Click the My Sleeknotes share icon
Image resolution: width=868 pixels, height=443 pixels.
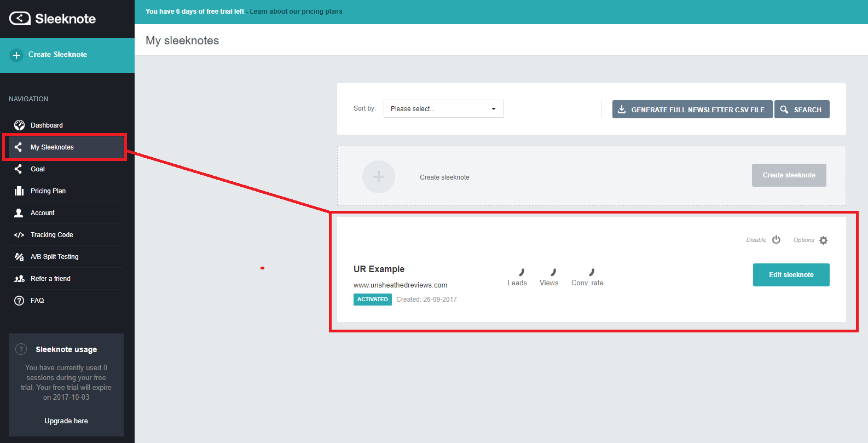click(x=19, y=147)
